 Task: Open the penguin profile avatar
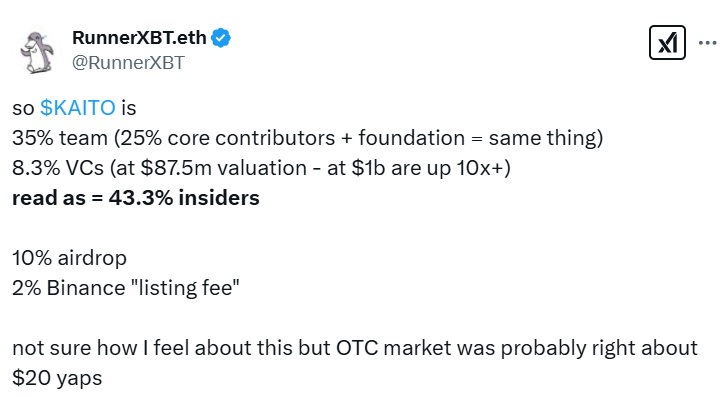click(x=37, y=52)
